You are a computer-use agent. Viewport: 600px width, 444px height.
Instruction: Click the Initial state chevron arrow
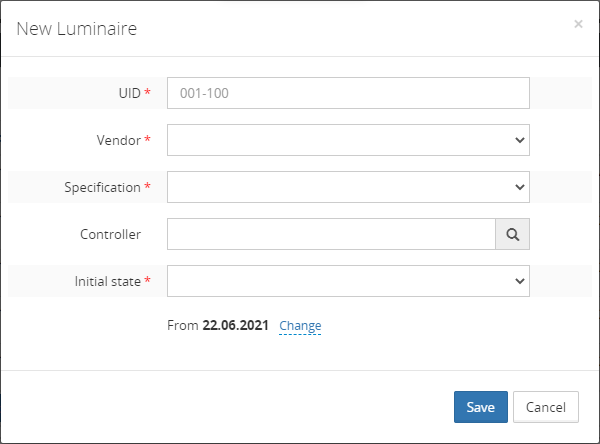519,281
